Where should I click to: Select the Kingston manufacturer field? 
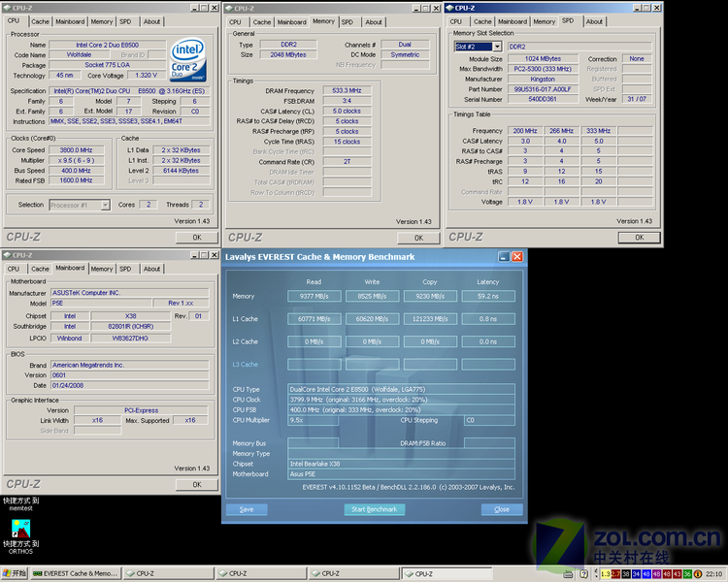pos(543,80)
